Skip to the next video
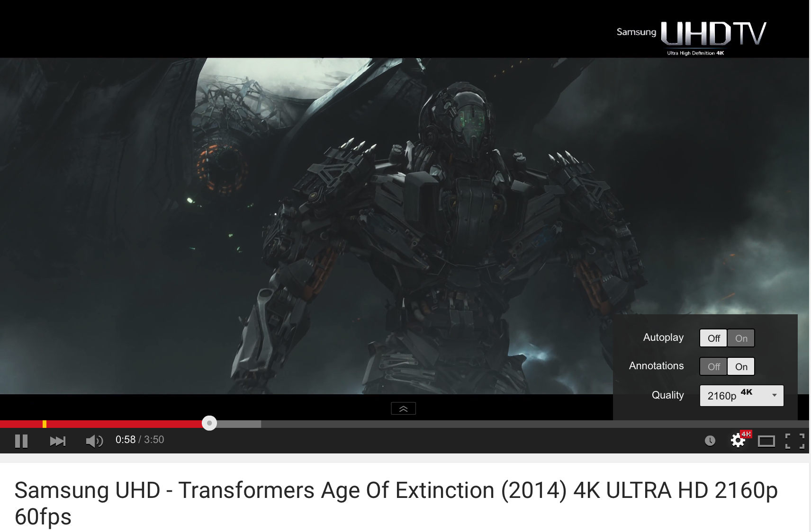This screenshot has height=532, width=811. (58, 441)
